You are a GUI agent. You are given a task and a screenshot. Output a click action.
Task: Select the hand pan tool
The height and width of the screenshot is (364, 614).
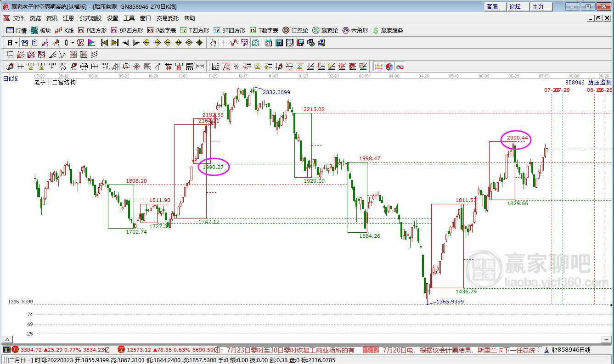coord(213,43)
